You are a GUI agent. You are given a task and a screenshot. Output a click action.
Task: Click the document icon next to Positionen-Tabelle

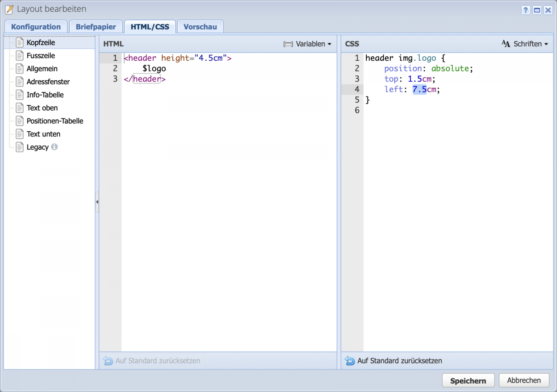[20, 121]
